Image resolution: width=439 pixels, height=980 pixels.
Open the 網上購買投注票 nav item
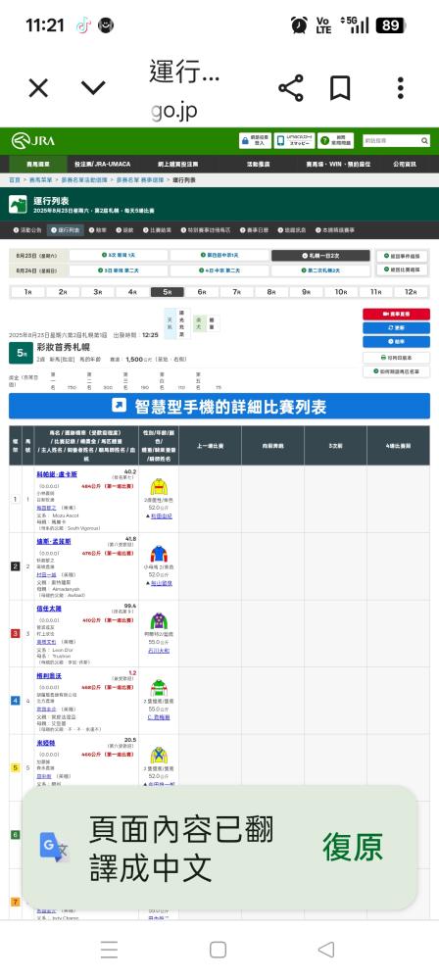177,164
